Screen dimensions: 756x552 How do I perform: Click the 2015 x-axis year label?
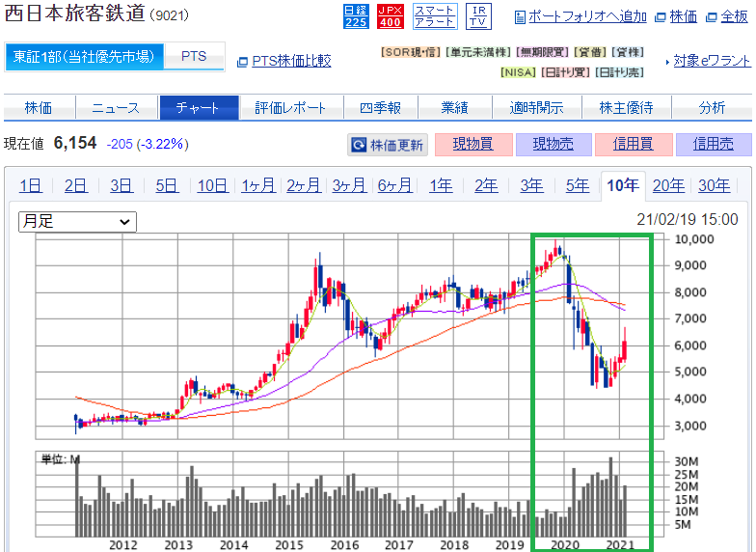pos(289,544)
